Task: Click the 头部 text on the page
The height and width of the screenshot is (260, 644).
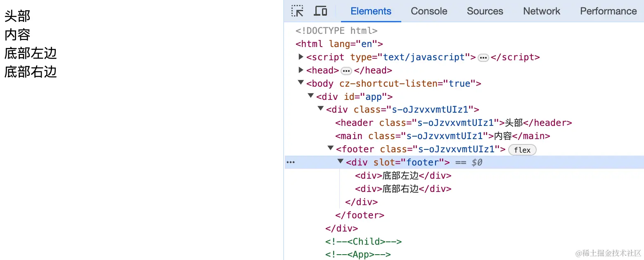Action: (x=17, y=16)
